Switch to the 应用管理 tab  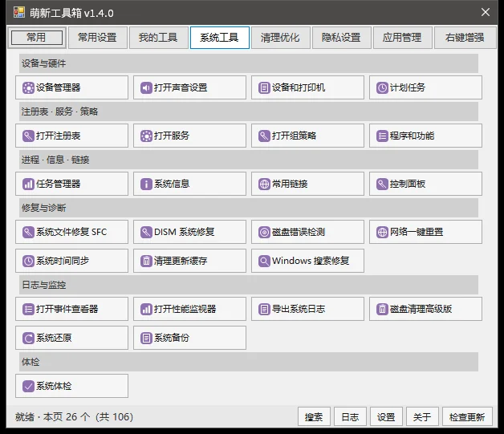pos(402,38)
